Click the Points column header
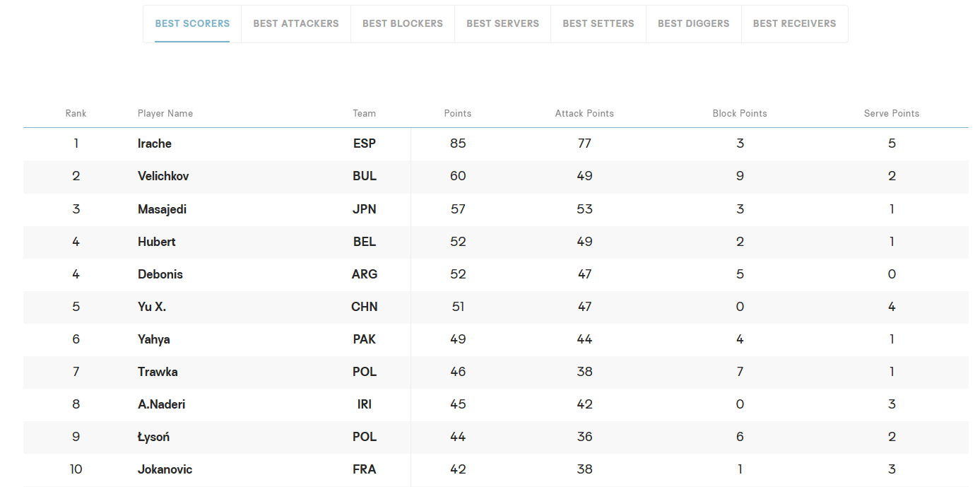This screenshot has height=487, width=980. point(458,113)
